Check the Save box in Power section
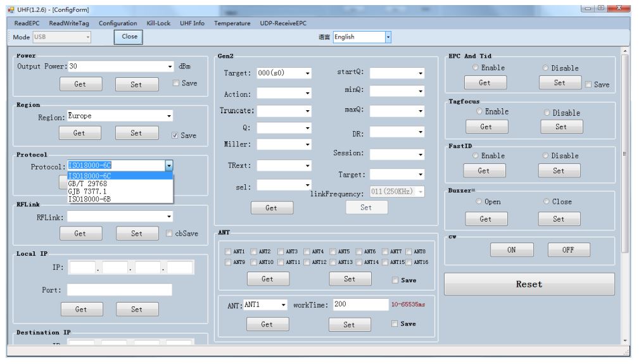This screenshot has height=364, width=639. (176, 83)
